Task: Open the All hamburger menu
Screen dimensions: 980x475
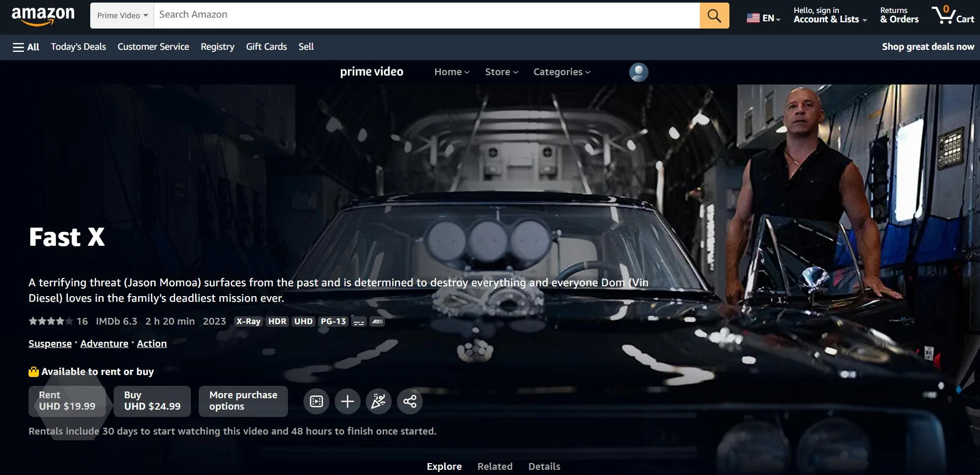Action: [x=26, y=47]
